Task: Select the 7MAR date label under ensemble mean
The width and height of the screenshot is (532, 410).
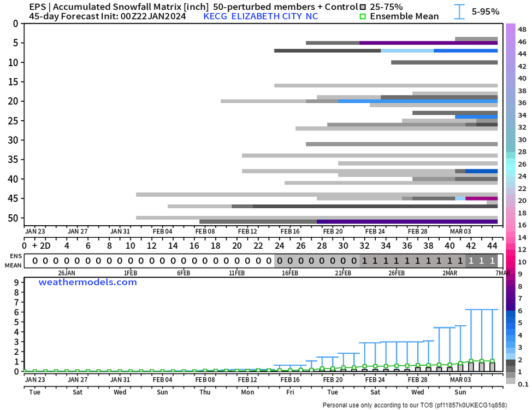Action: click(503, 273)
